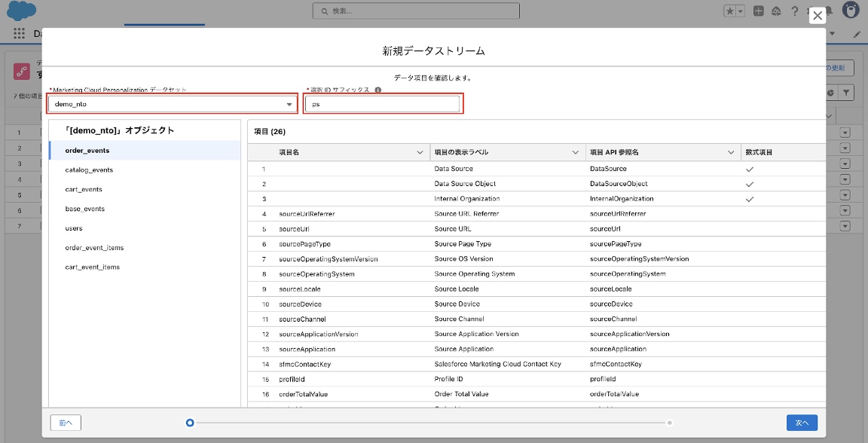Viewport: 868px width, 443px height.
Task: Select catalog_events object in list
Action: (x=89, y=170)
